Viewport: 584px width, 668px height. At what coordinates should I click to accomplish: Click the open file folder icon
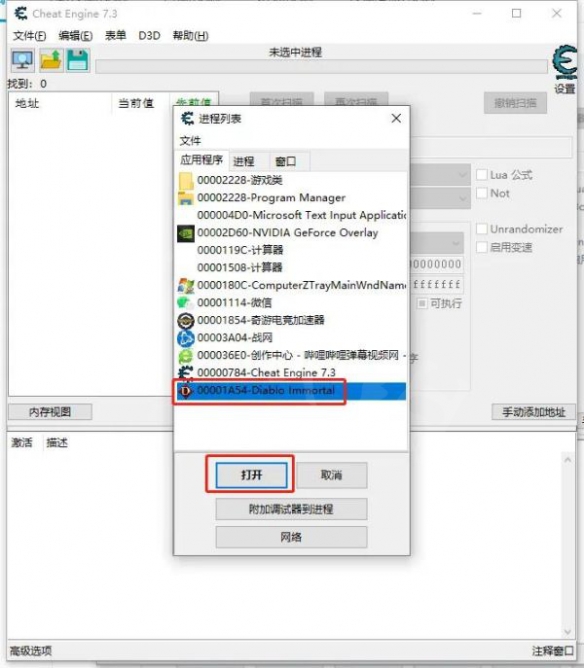tap(51, 60)
